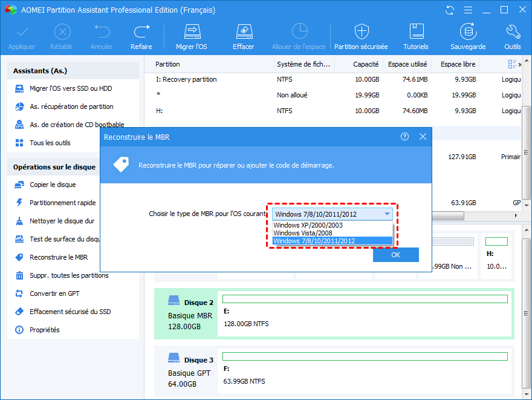Close the Reconstruire le MBR dialog
Screen dimensions: 532x400
pyautogui.click(x=423, y=137)
